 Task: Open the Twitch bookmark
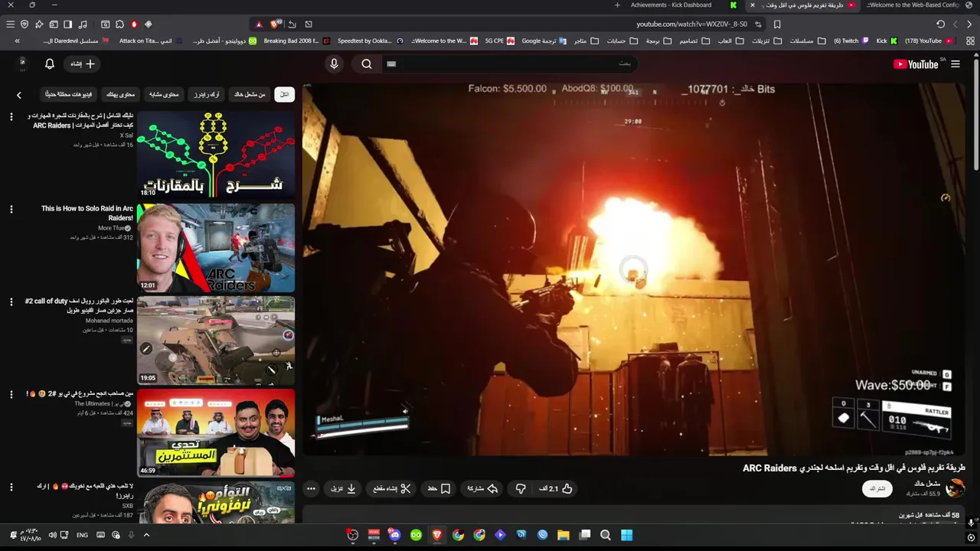(x=851, y=41)
